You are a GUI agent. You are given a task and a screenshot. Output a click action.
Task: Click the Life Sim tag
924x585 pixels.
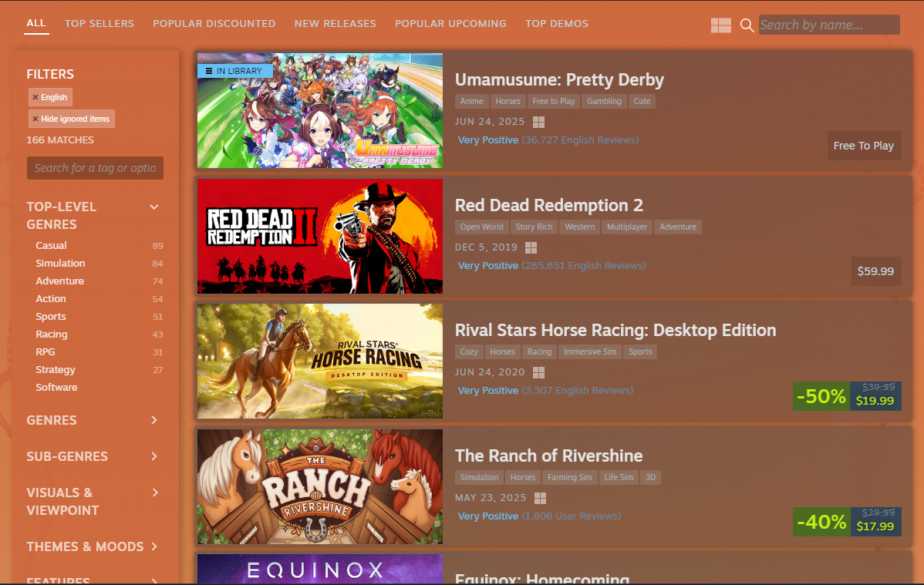tap(619, 477)
